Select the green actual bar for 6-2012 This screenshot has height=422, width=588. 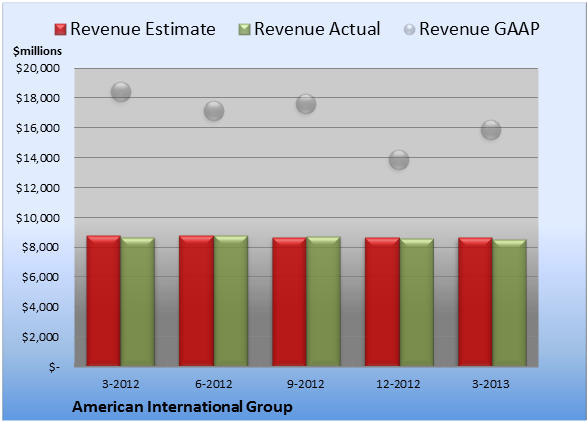(231, 301)
